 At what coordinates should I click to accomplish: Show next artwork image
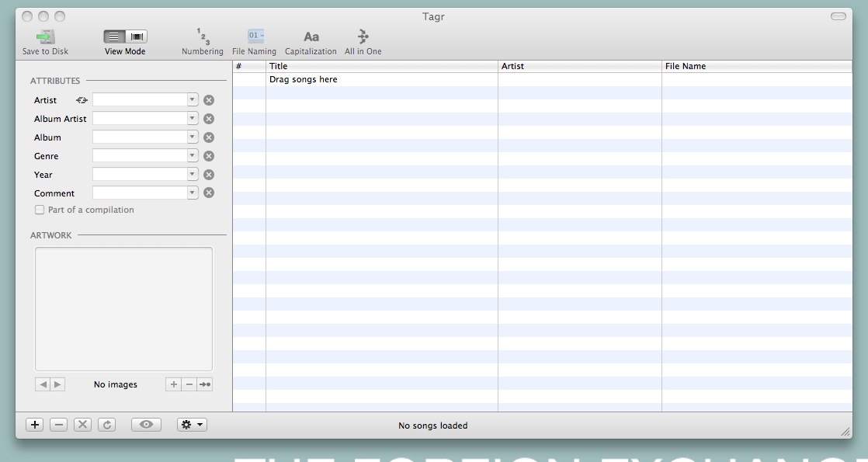coord(57,384)
